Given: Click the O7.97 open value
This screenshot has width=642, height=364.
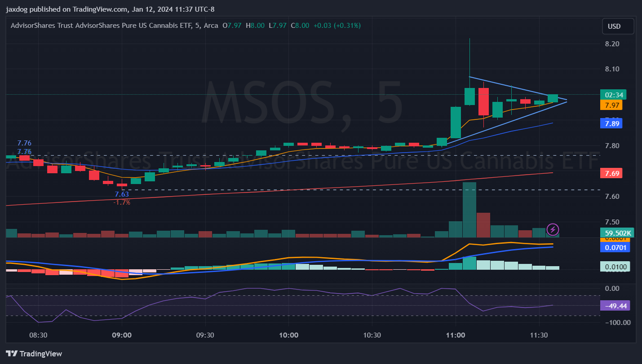Looking at the screenshot, I should [231, 26].
